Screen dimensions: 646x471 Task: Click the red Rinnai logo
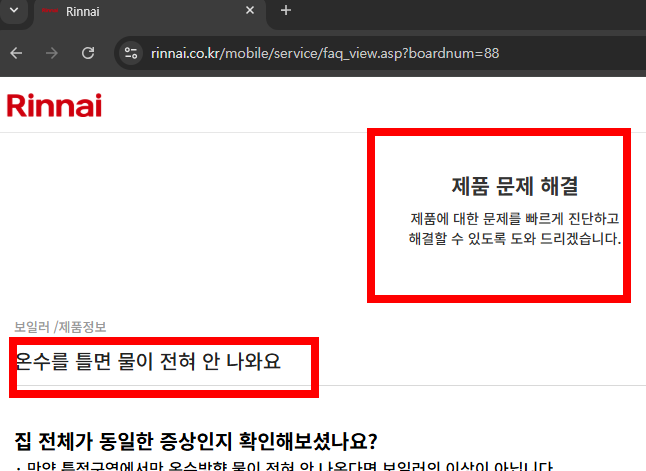pos(54,105)
